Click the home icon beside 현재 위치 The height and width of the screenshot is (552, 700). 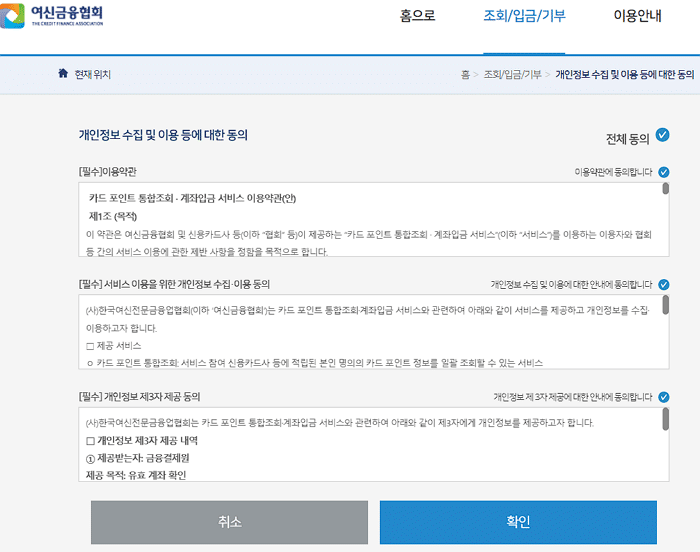tap(63, 74)
